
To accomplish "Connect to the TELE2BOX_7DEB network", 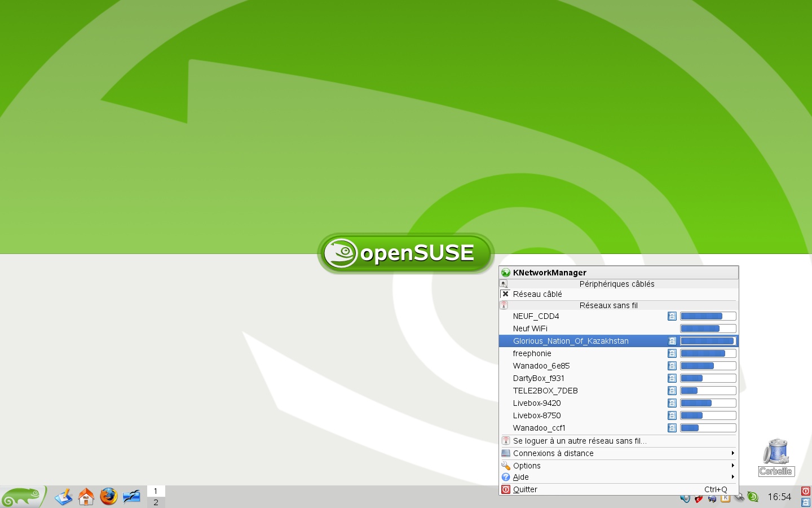I will (x=619, y=391).
